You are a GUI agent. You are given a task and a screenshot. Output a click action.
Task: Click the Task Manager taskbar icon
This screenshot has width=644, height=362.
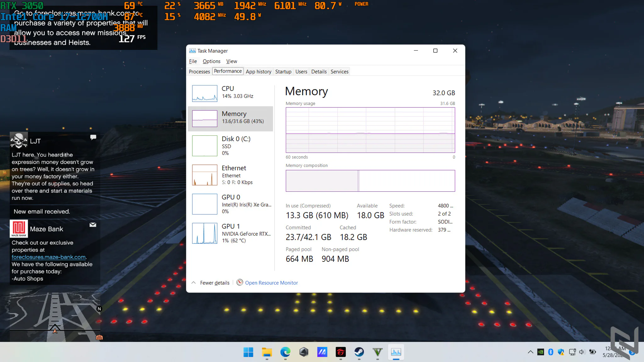396,352
